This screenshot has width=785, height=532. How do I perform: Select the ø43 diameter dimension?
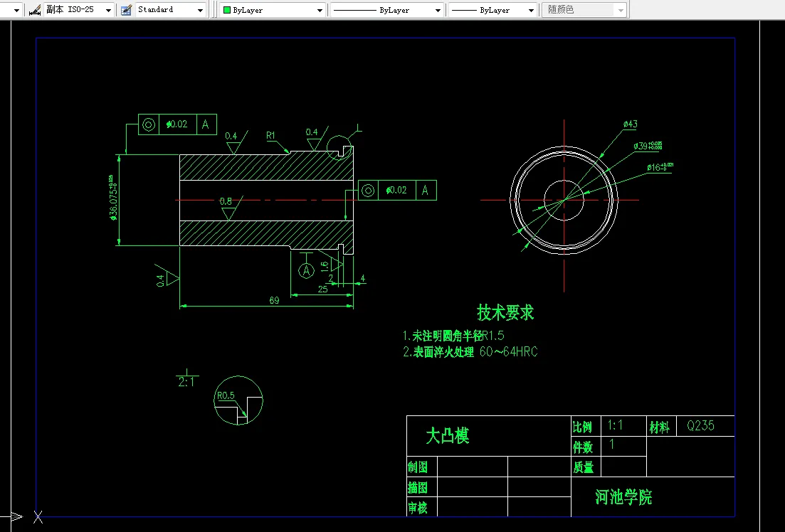(631, 124)
